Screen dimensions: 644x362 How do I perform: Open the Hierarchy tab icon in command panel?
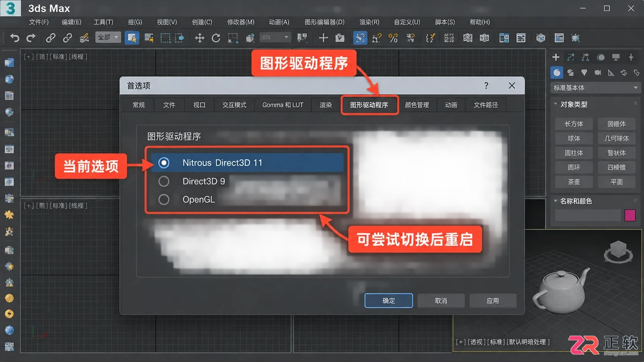585,57
